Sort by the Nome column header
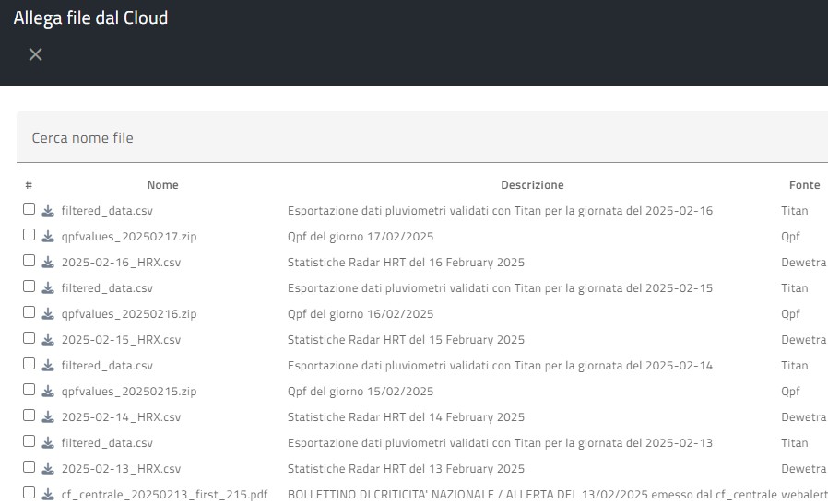The image size is (828, 504). (162, 185)
